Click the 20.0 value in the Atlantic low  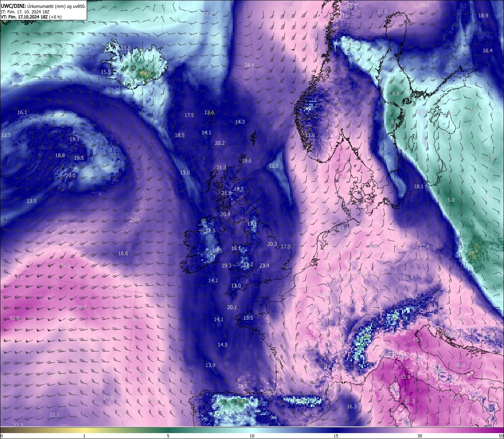pyautogui.click(x=70, y=175)
